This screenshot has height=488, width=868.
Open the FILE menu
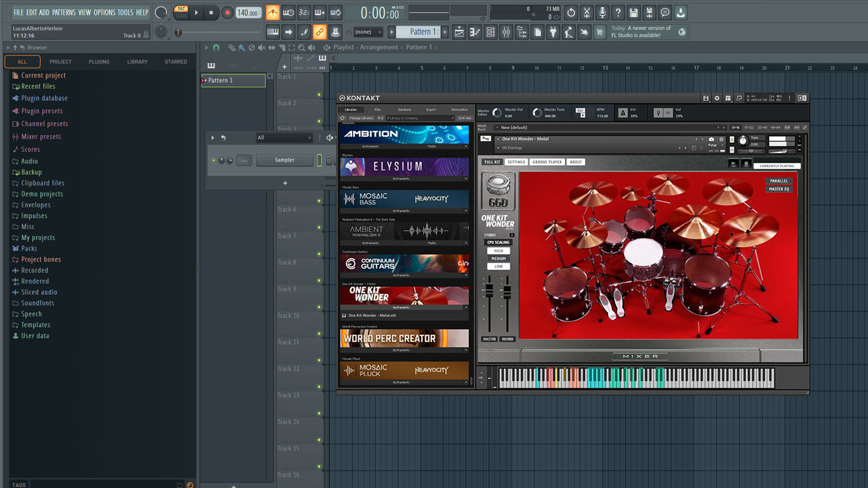click(x=18, y=12)
